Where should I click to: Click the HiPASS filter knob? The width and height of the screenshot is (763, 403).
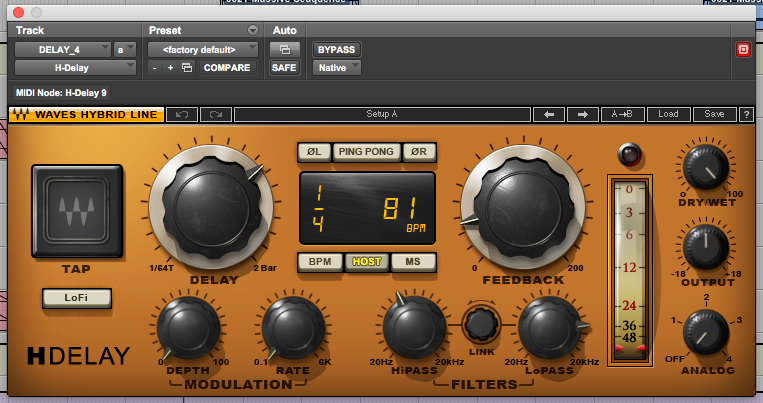click(414, 328)
